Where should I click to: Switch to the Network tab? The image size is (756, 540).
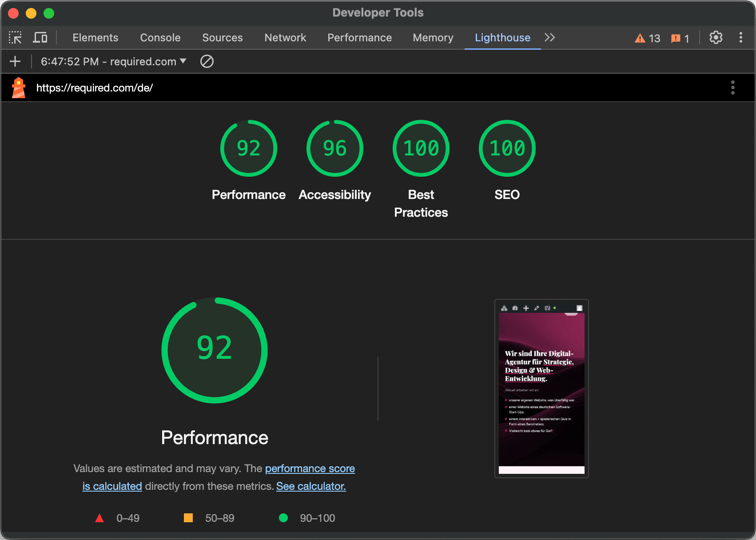coord(285,38)
